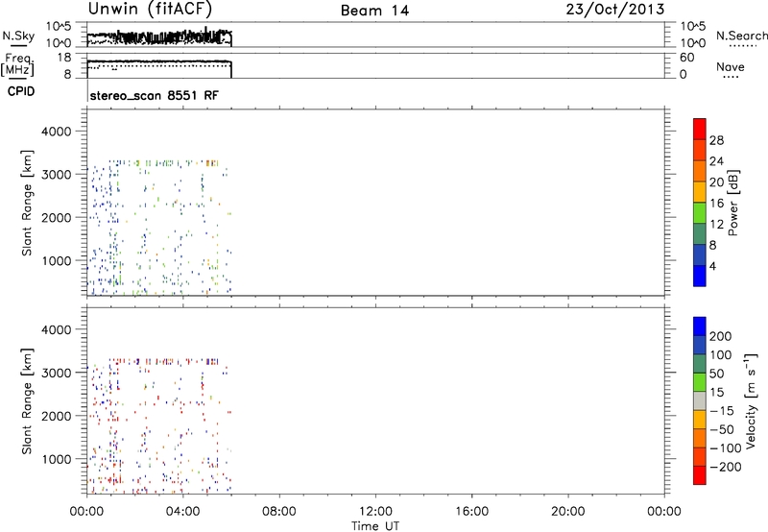
Task: Click the 'Beam 14' heading
Action: coord(374,11)
